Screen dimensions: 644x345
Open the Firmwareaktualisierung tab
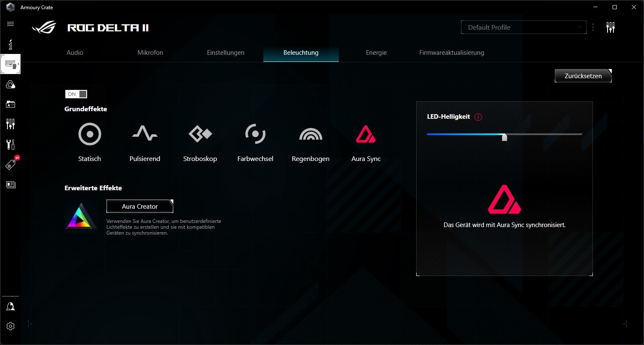tap(451, 53)
